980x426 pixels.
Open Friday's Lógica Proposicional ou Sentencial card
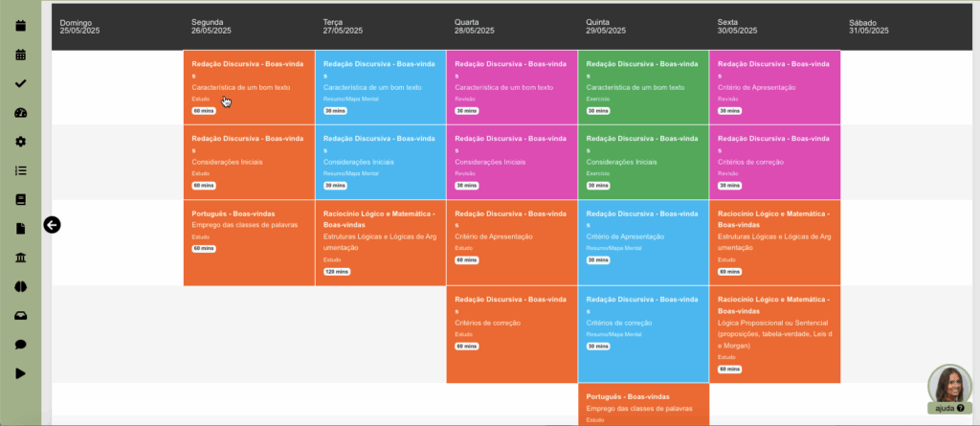click(x=774, y=332)
